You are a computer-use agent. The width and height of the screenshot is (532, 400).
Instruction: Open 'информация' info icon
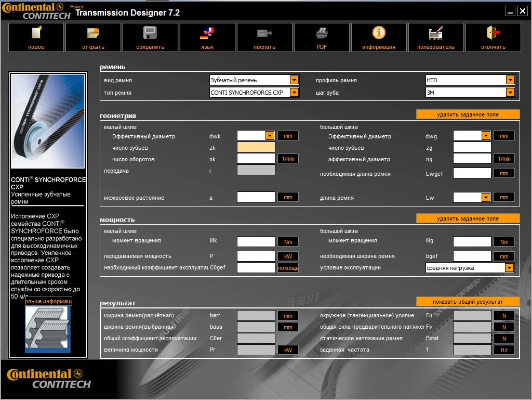click(x=379, y=37)
